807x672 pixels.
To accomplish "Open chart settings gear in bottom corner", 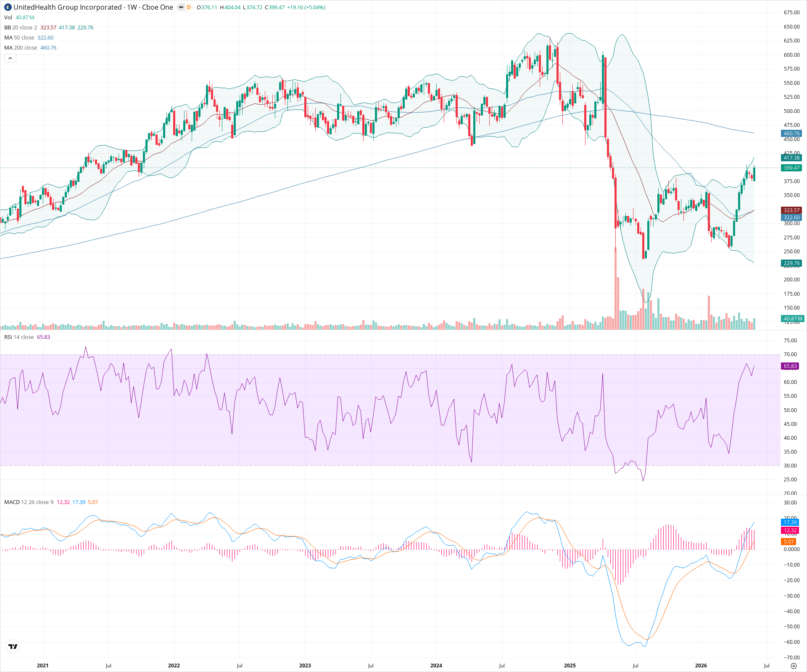I will coord(794,666).
